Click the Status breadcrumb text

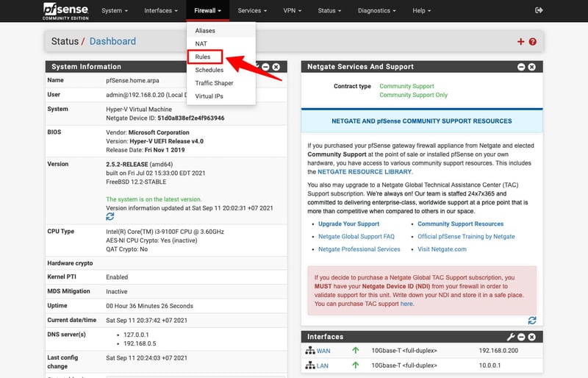click(x=65, y=41)
